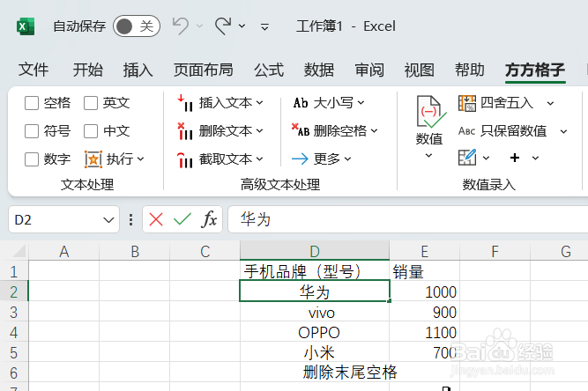Check the 空格 checkbox

click(x=32, y=103)
